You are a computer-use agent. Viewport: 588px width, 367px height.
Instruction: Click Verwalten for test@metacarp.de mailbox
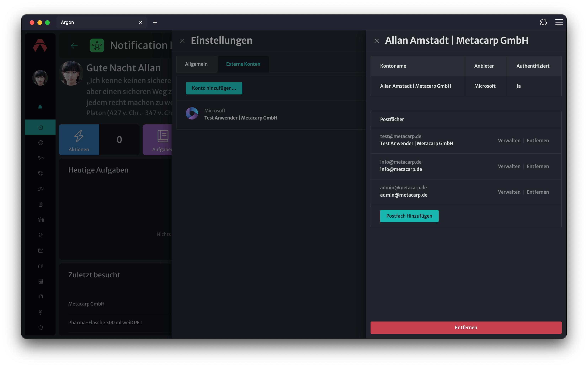tap(509, 141)
